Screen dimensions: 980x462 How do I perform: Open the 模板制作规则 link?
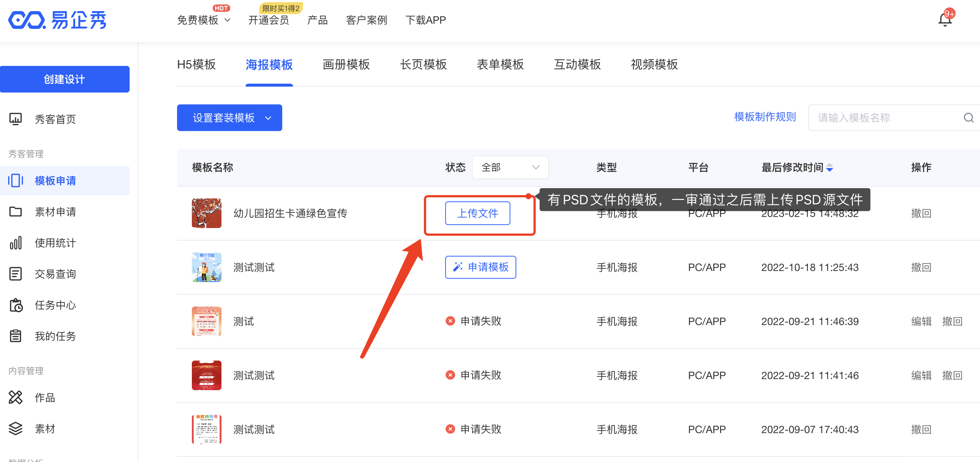[x=765, y=117]
